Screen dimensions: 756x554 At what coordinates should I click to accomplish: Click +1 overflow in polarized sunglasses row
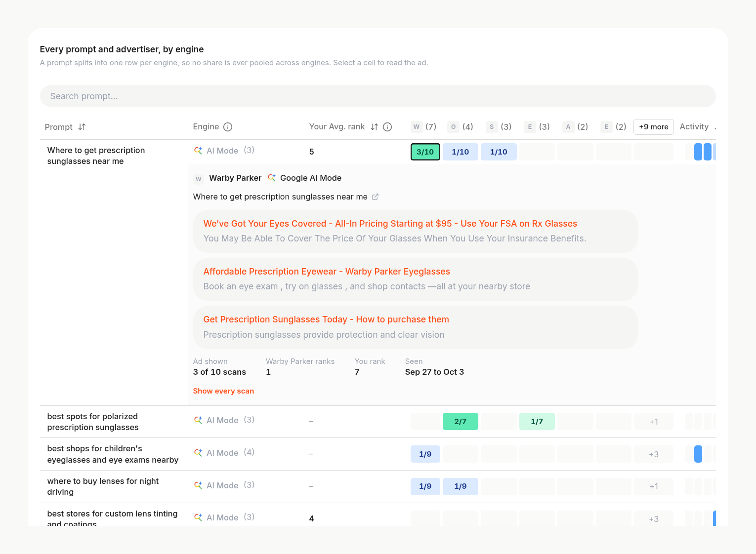pos(654,422)
